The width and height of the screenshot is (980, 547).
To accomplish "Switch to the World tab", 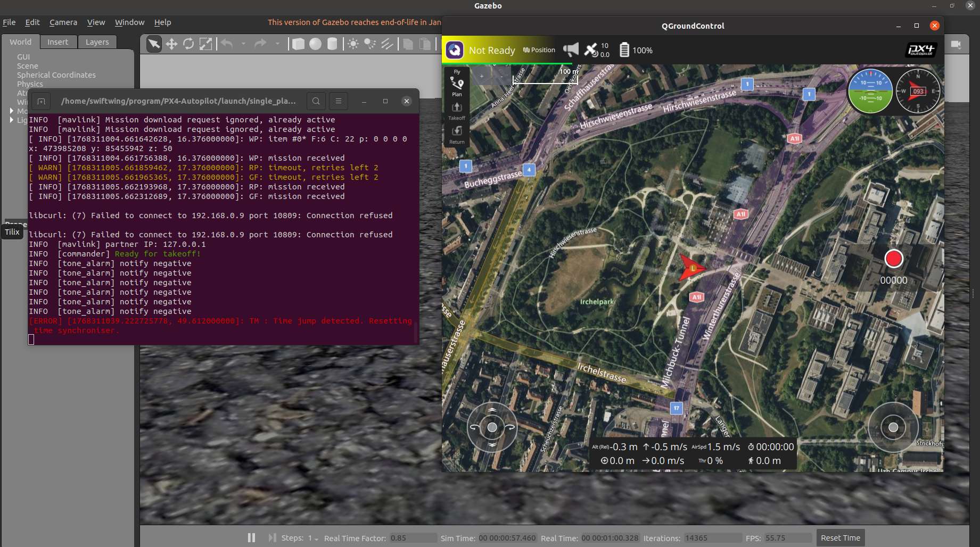I will (21, 42).
